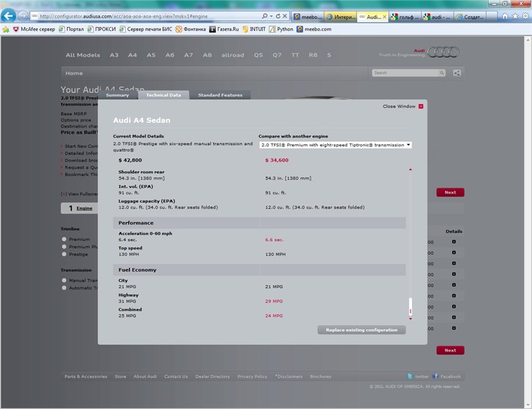This screenshot has width=532, height=409.
Task: Close the active Audi browser tab
Action: coord(384,17)
